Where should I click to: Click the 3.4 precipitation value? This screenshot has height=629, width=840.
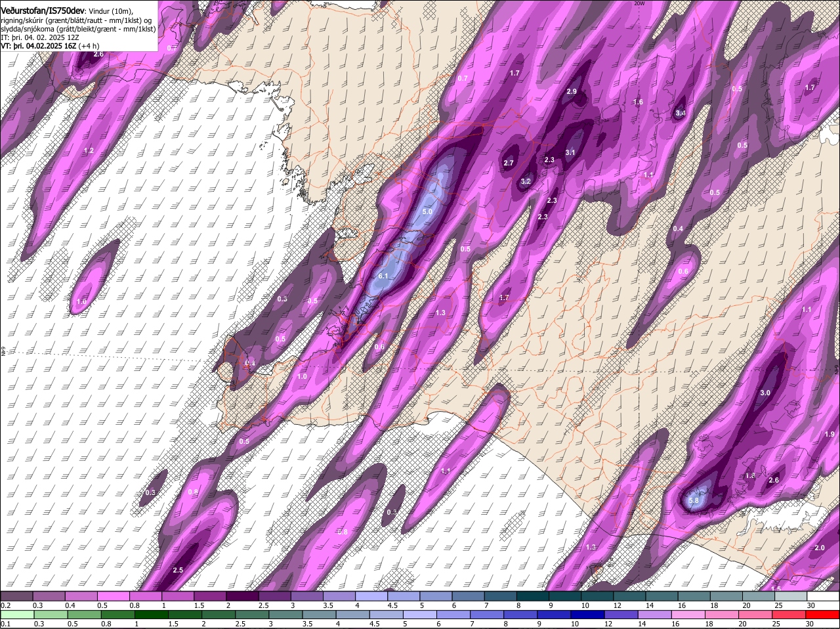681,113
